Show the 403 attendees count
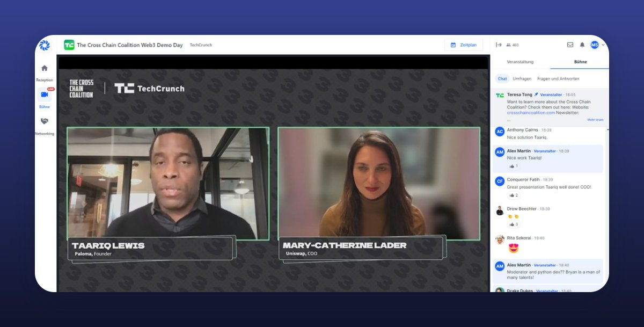Image resolution: width=644 pixels, height=327 pixels. click(x=513, y=45)
